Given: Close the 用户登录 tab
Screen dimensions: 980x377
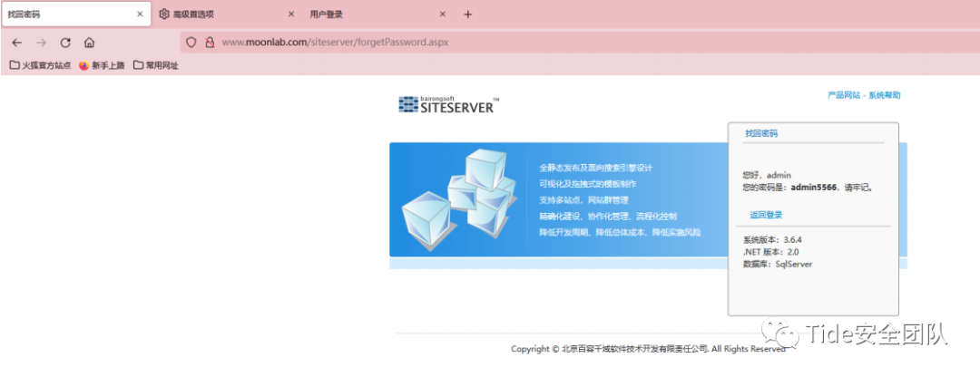Looking at the screenshot, I should point(443,14).
